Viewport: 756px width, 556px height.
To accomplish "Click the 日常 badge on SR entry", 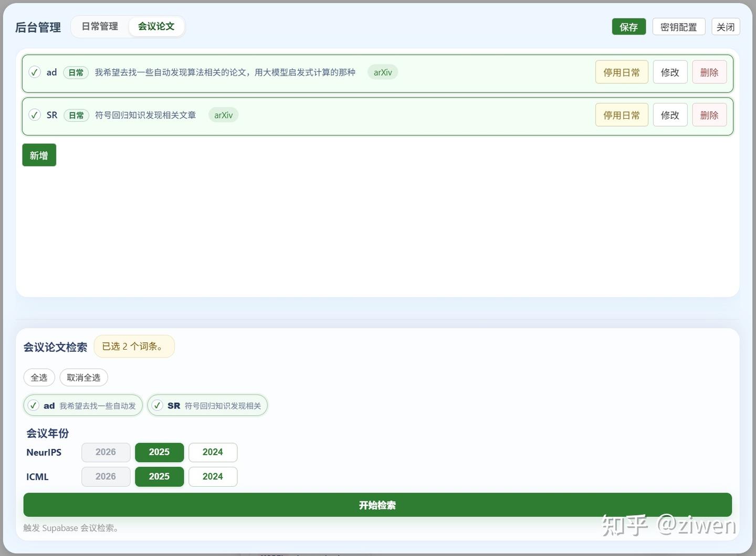I will 76,115.
